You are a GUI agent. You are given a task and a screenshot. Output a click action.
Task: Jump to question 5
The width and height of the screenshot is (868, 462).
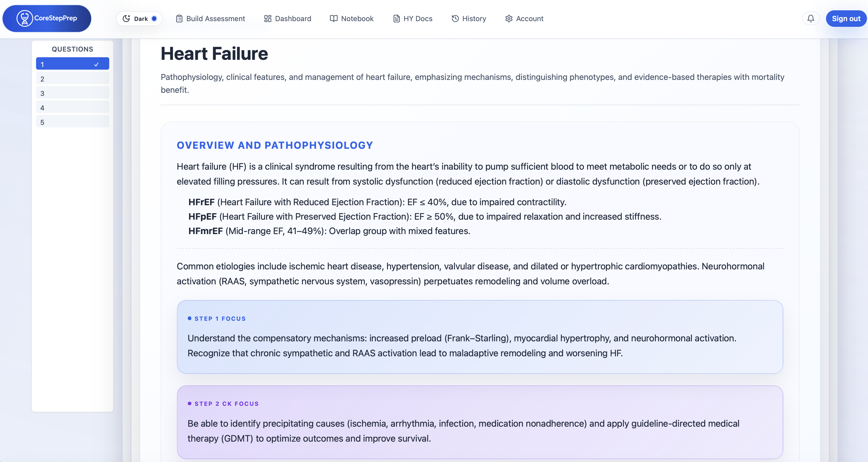72,122
